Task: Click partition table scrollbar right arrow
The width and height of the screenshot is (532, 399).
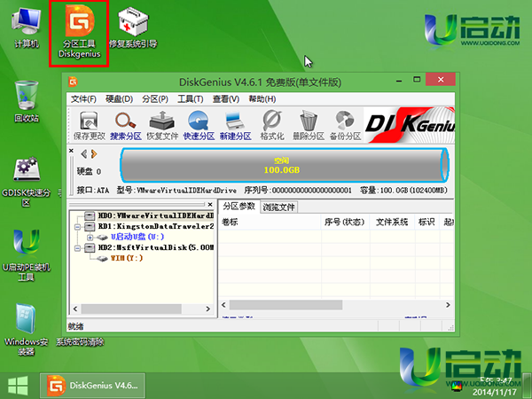Action: pos(448,305)
